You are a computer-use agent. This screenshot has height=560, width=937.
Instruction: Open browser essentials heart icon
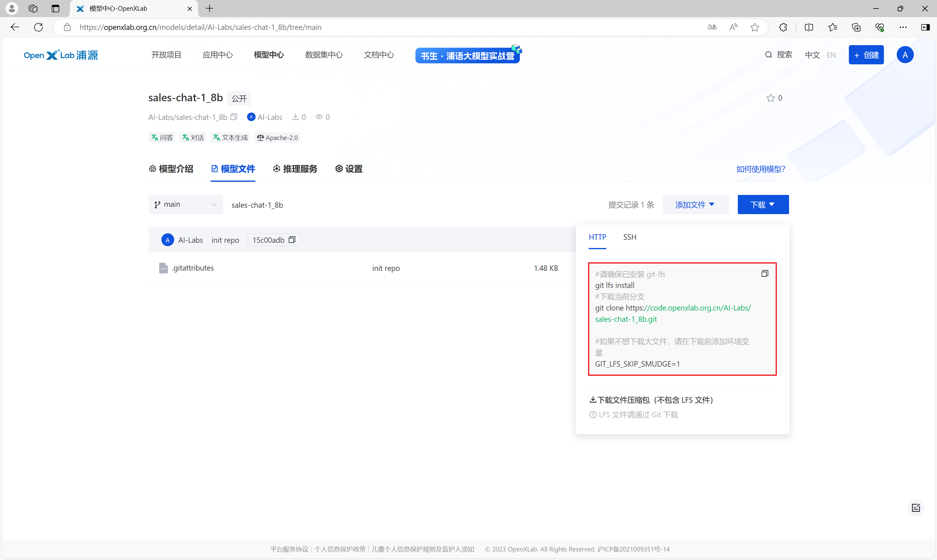pos(880,27)
